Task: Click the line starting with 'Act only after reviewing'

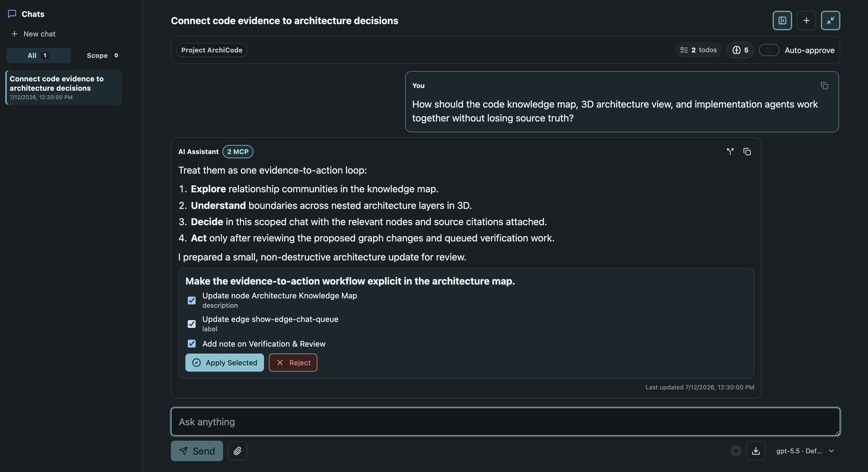Action: pos(372,238)
